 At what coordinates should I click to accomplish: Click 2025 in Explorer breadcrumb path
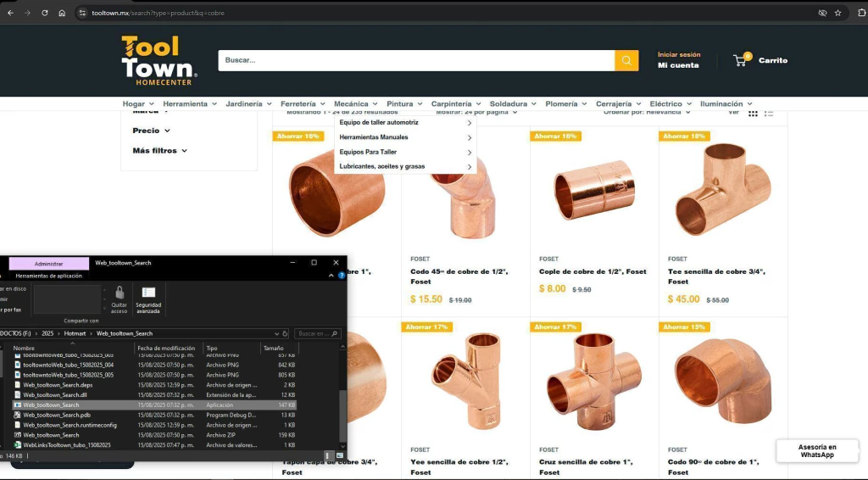click(47, 333)
